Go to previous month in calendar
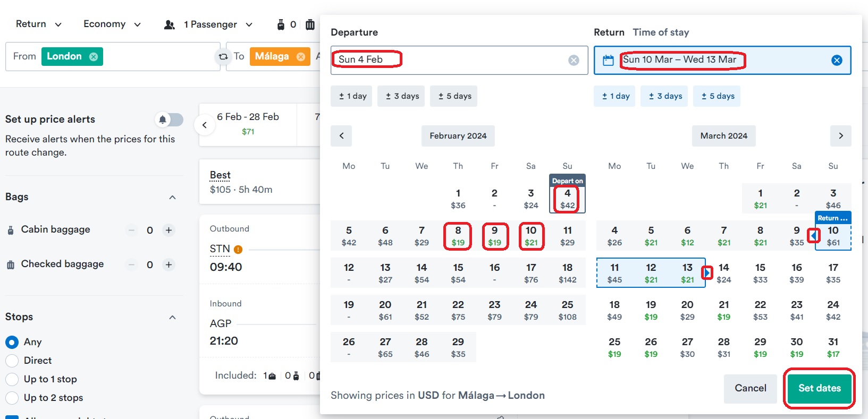Image resolution: width=868 pixels, height=419 pixels. pos(341,136)
